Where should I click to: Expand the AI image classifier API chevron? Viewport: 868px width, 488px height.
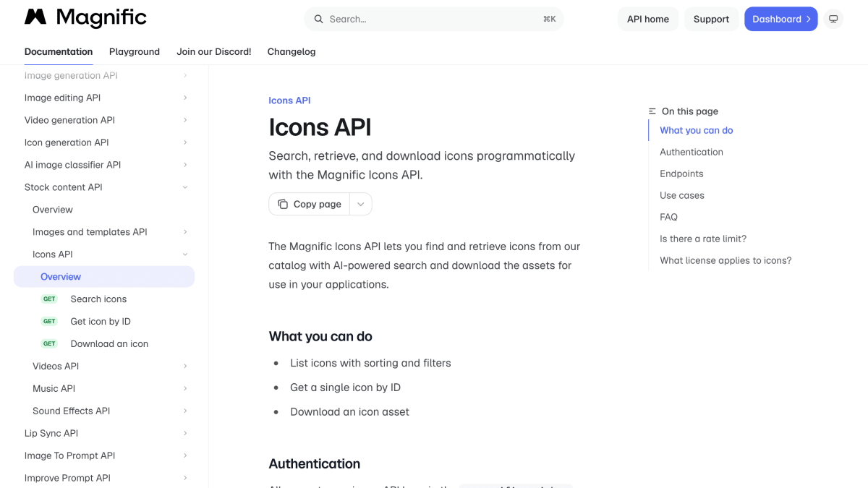pyautogui.click(x=185, y=165)
